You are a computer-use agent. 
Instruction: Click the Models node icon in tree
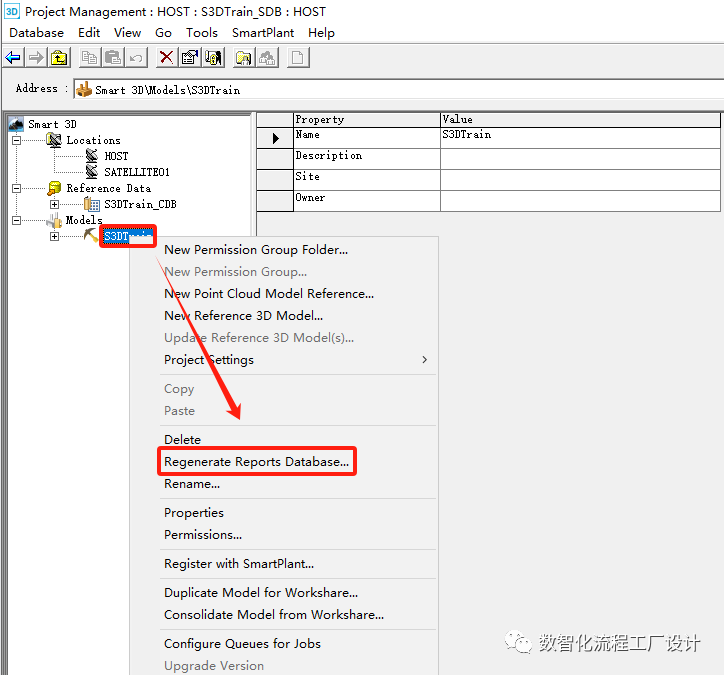pyautogui.click(x=54, y=220)
